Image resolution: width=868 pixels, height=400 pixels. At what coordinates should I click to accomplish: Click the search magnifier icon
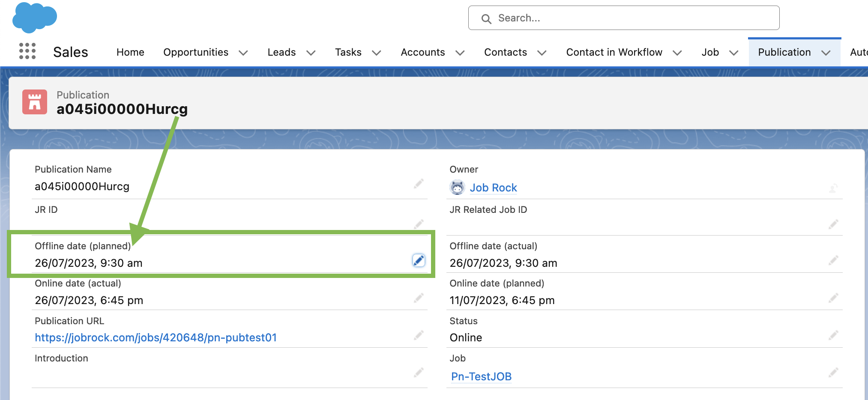[486, 19]
